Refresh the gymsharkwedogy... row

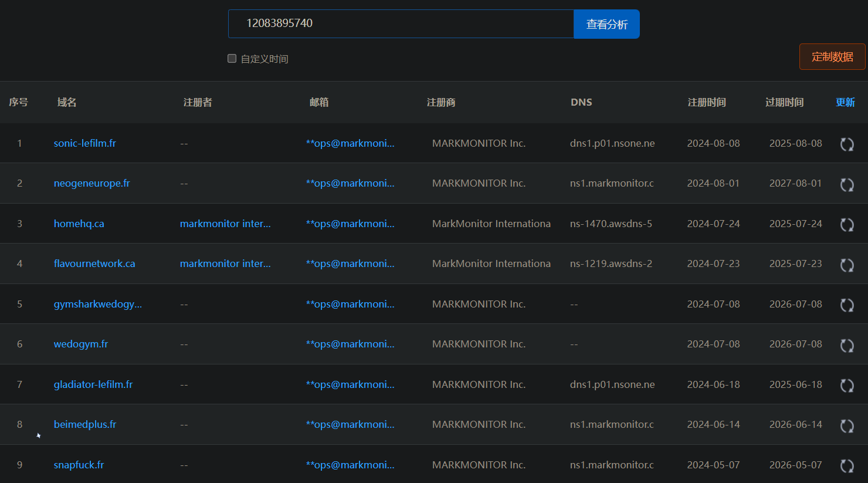[x=847, y=305]
